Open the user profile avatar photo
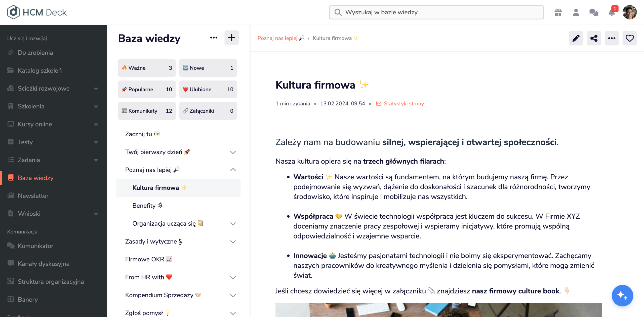644x317 pixels. pos(629,12)
